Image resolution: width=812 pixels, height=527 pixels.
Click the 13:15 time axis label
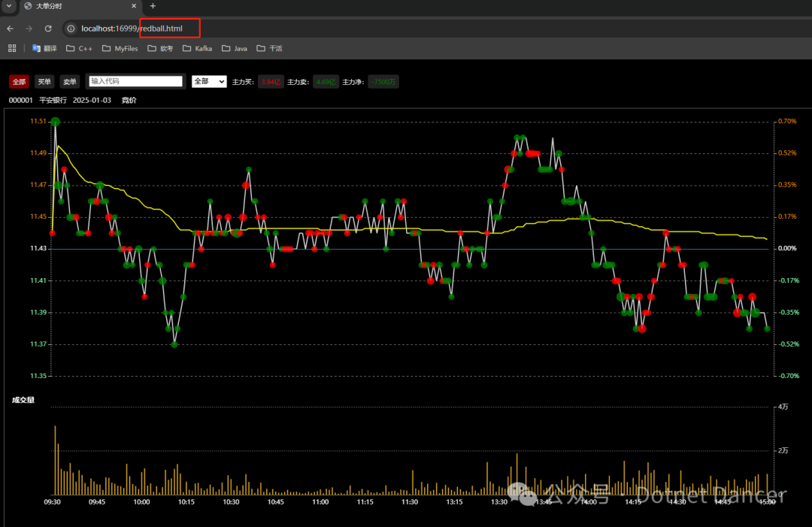point(454,502)
